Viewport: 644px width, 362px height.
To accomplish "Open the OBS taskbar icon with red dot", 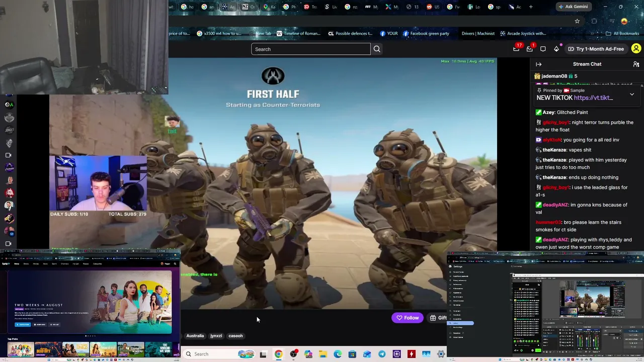I will coord(293,354).
